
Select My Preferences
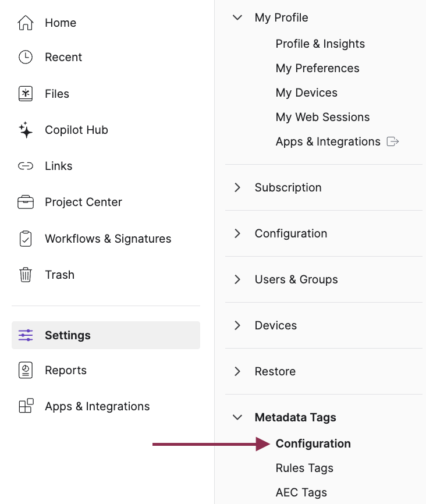click(x=317, y=68)
